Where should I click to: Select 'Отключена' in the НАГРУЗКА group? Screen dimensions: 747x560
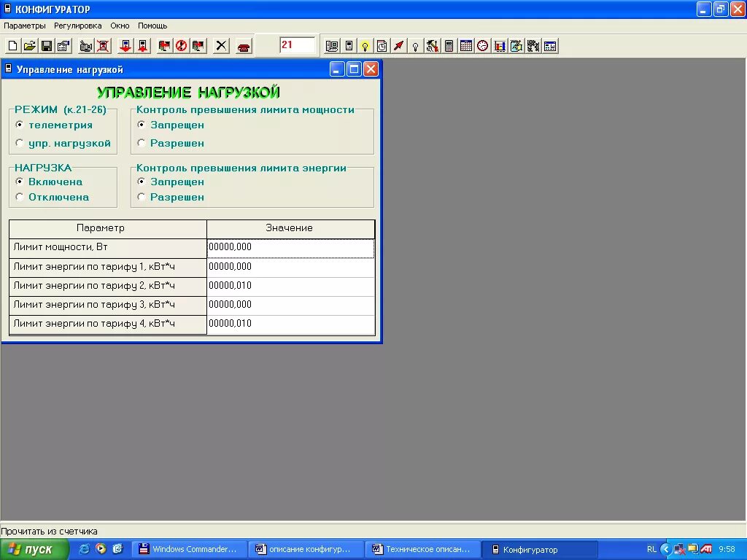[x=20, y=197]
